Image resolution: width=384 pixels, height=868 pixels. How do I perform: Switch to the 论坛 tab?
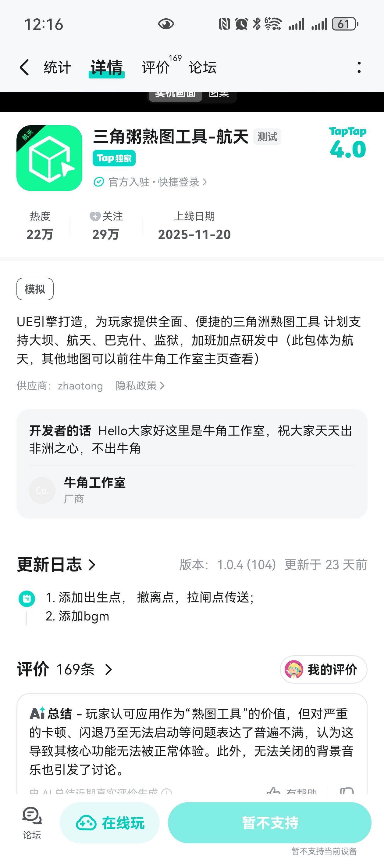[x=202, y=67]
